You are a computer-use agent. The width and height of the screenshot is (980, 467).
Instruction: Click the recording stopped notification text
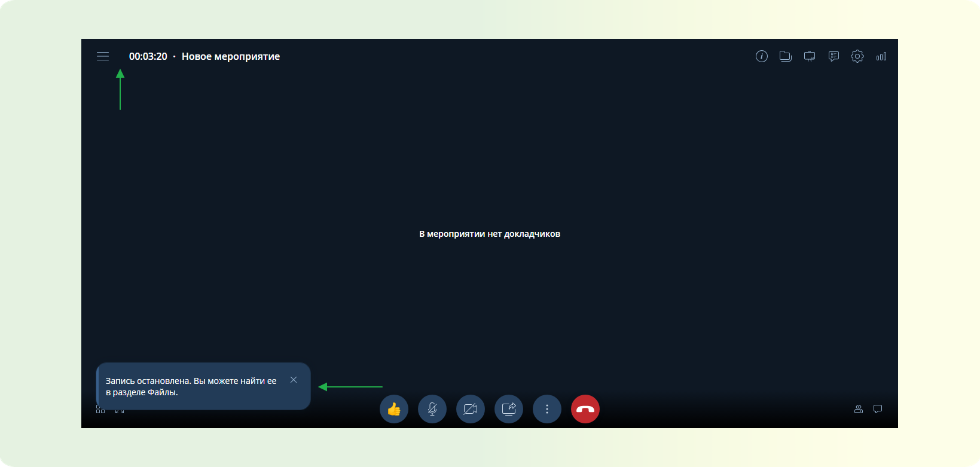(191, 386)
